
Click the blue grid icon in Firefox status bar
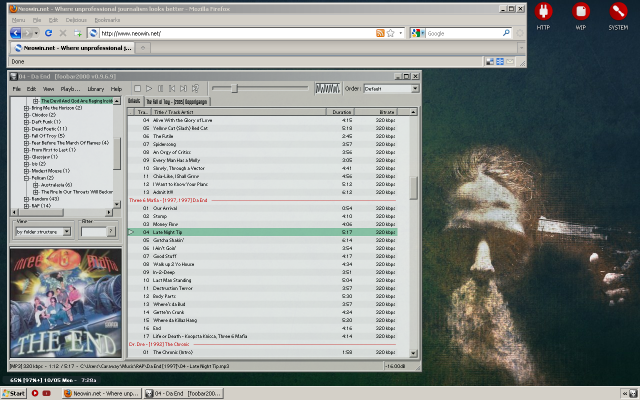tap(500, 61)
